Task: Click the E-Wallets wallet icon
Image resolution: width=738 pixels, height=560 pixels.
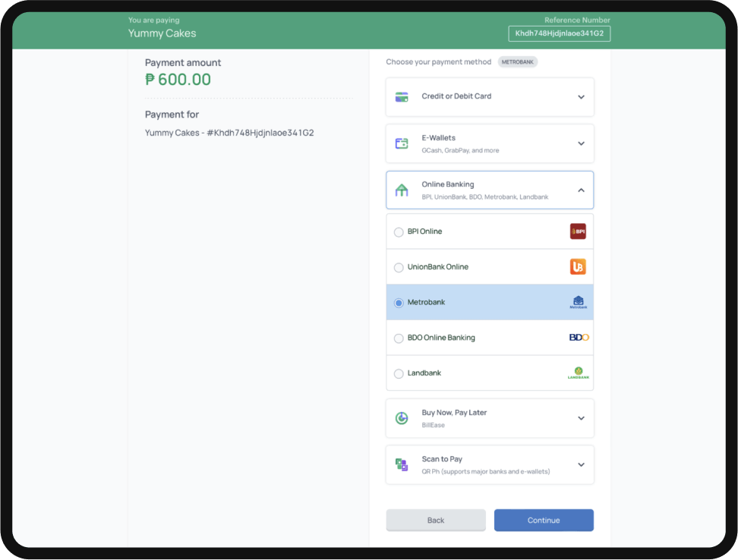Action: pos(402,143)
